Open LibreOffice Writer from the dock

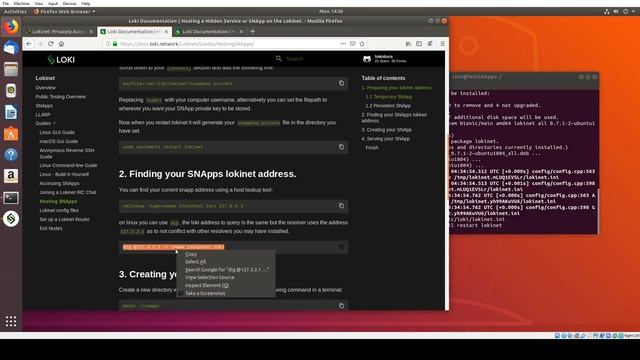(11, 112)
